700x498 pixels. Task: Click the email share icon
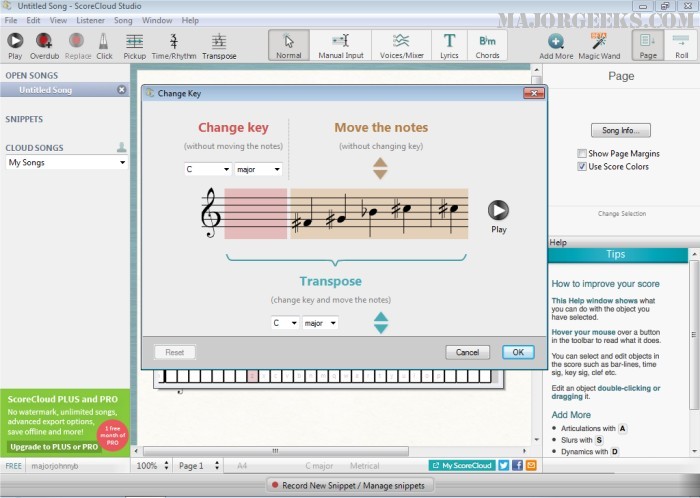[x=531, y=465]
